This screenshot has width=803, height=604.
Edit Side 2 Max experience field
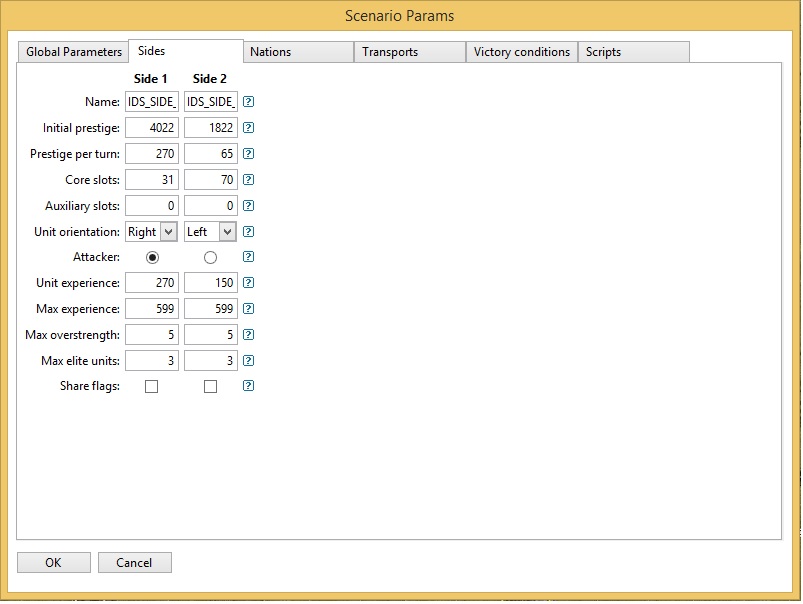tap(211, 309)
